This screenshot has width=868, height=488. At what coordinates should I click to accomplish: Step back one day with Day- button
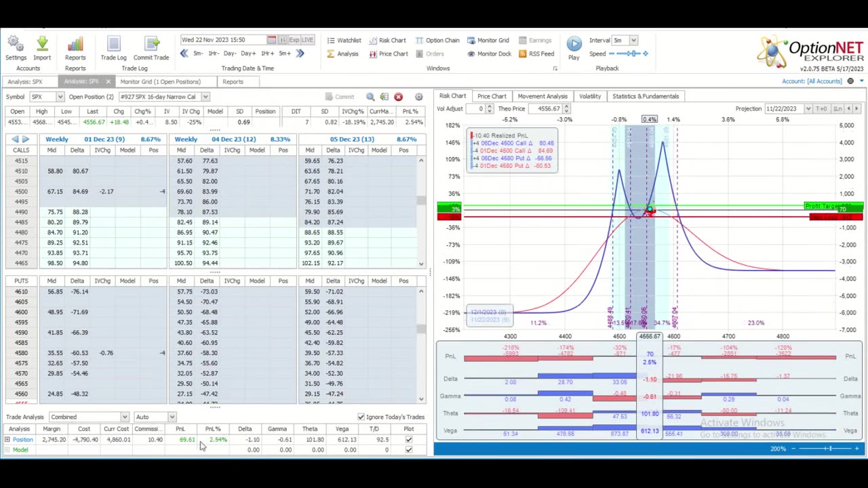click(x=230, y=54)
